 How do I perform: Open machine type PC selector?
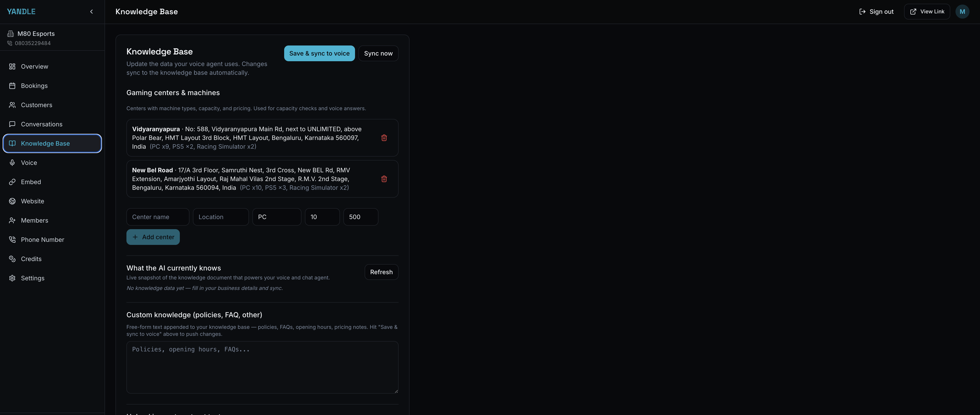(276, 217)
